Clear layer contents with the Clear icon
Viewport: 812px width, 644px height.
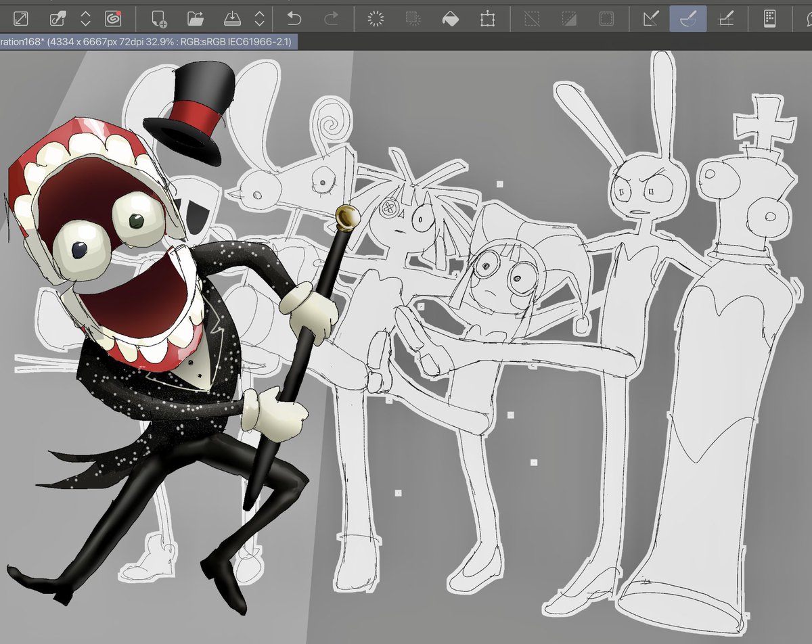(x=376, y=18)
